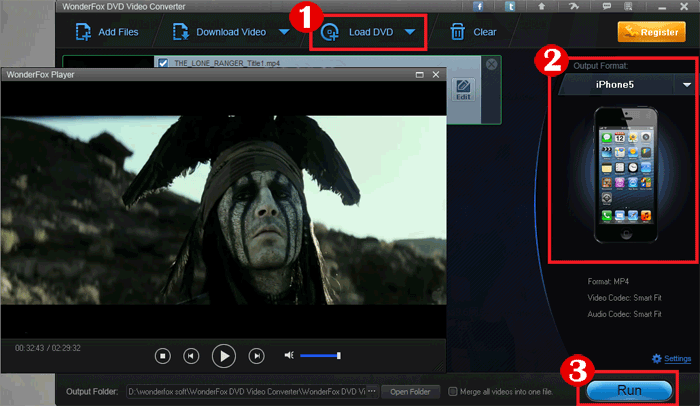Open the Twitter share icon
Image resolution: width=700 pixels, height=406 pixels.
pos(510,6)
